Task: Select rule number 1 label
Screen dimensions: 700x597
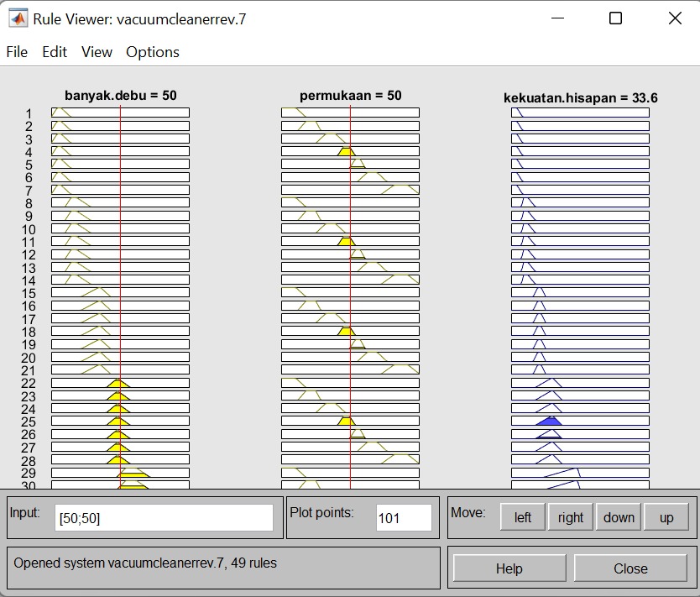Action: [x=29, y=113]
